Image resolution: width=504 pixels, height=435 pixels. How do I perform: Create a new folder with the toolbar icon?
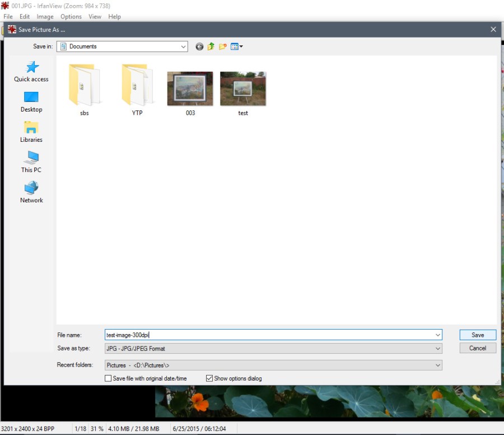223,47
